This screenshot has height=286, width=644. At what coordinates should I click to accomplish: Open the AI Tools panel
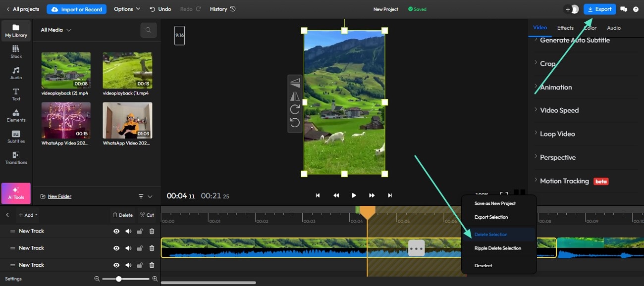[x=16, y=193]
